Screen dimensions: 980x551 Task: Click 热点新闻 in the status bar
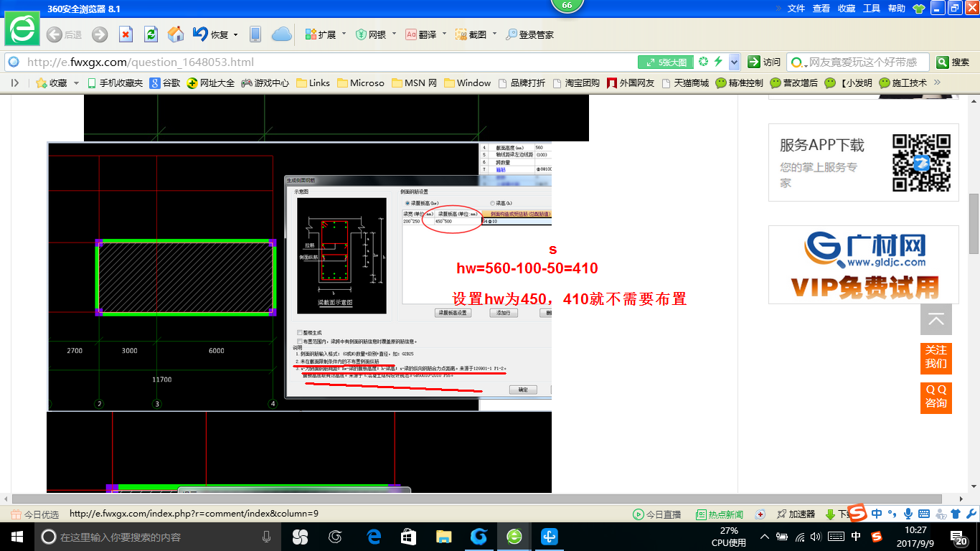pyautogui.click(x=720, y=514)
